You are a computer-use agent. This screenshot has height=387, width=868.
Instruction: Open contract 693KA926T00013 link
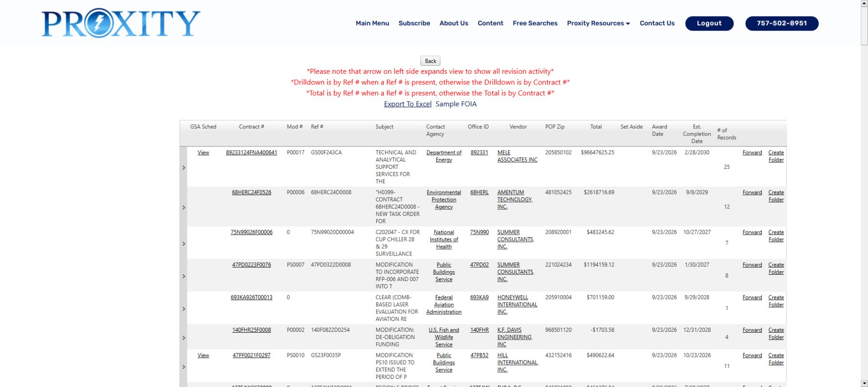252,297
